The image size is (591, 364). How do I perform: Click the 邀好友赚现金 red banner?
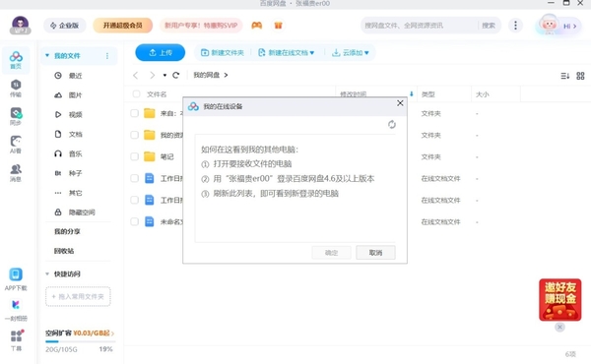(x=559, y=300)
